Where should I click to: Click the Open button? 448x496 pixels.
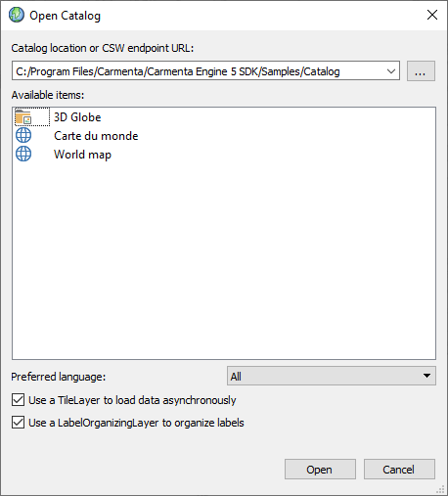click(x=320, y=470)
